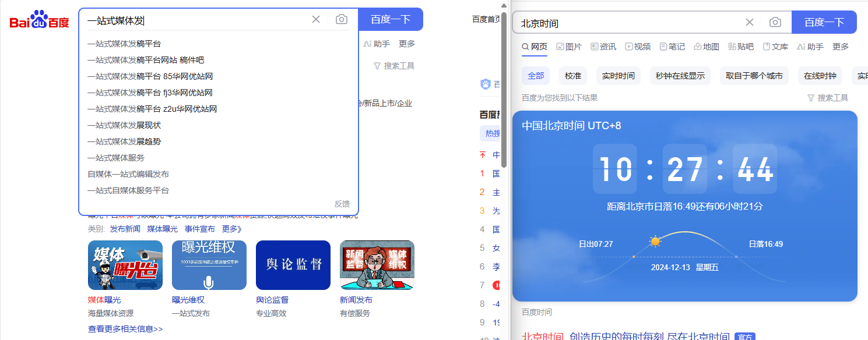Select the 校准 filter chip

coord(573,76)
